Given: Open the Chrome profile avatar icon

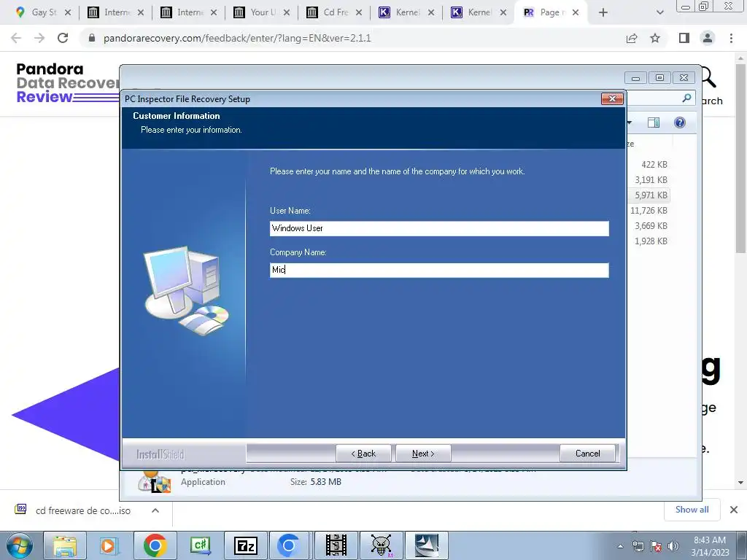Looking at the screenshot, I should pos(708,38).
